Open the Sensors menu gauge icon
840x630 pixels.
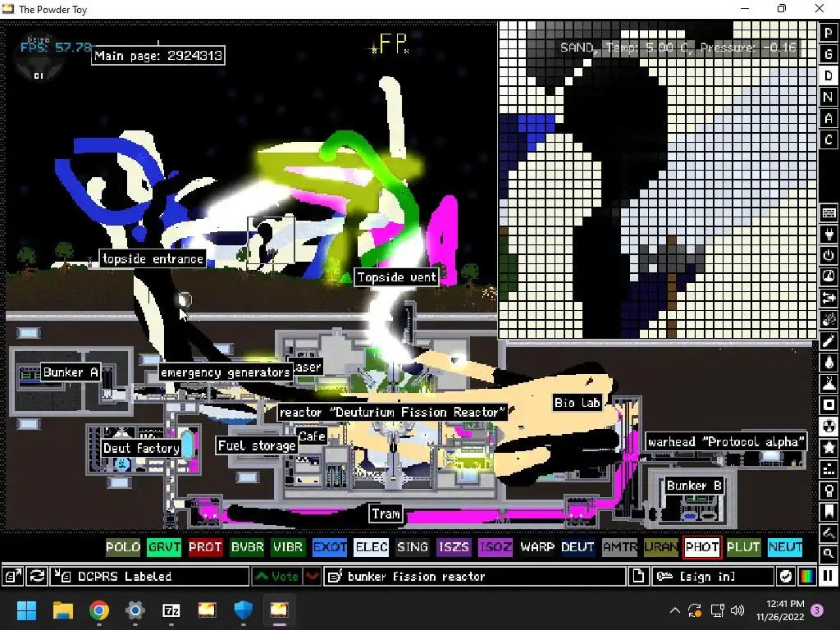pyautogui.click(x=829, y=276)
